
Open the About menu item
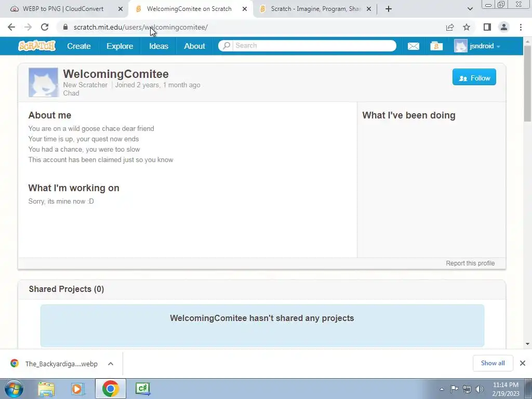coord(194,46)
